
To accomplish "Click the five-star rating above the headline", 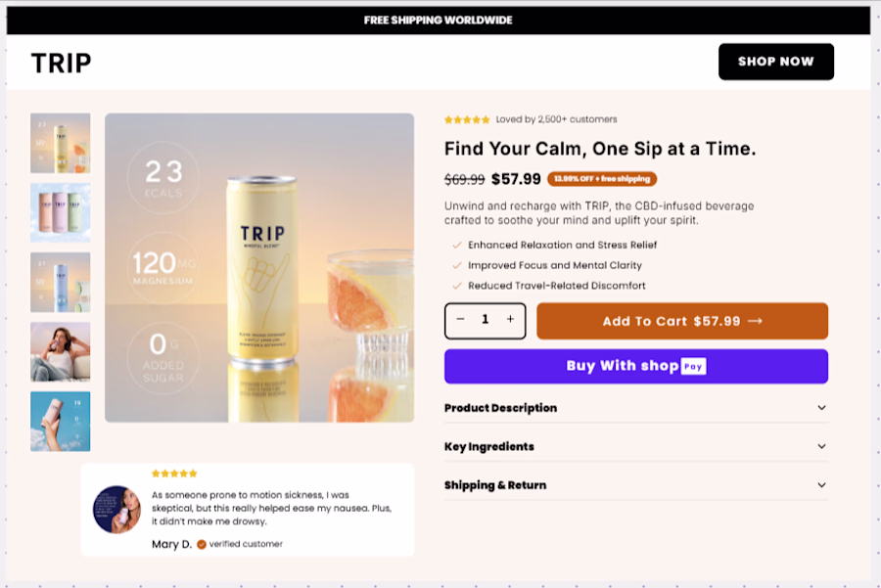I will pos(467,119).
